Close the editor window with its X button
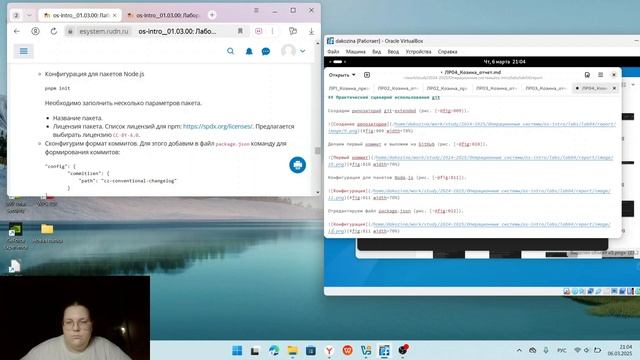Viewport: 640px width, 360px height. coord(613,75)
